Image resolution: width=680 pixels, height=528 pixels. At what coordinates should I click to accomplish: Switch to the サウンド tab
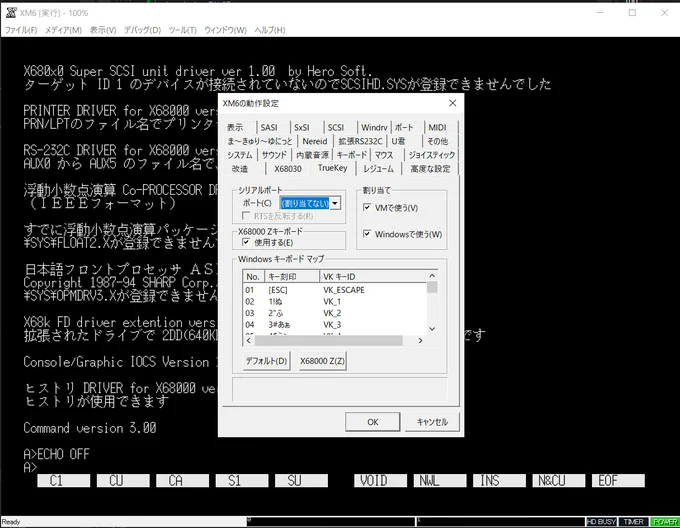[274, 155]
